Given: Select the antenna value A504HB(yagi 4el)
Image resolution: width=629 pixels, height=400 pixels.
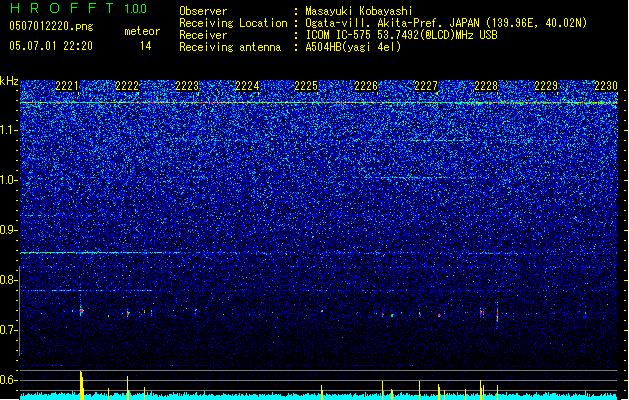Looking at the screenshot, I should [353, 47].
